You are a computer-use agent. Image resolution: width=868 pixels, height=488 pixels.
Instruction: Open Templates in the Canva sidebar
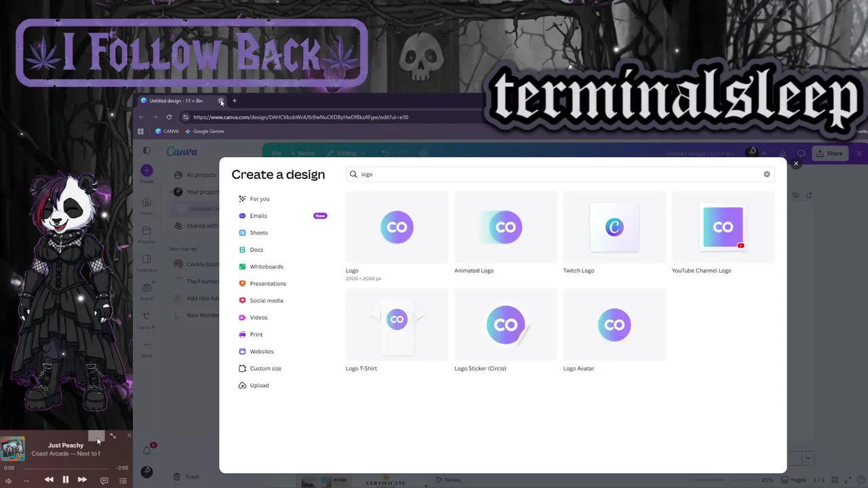pos(146,263)
